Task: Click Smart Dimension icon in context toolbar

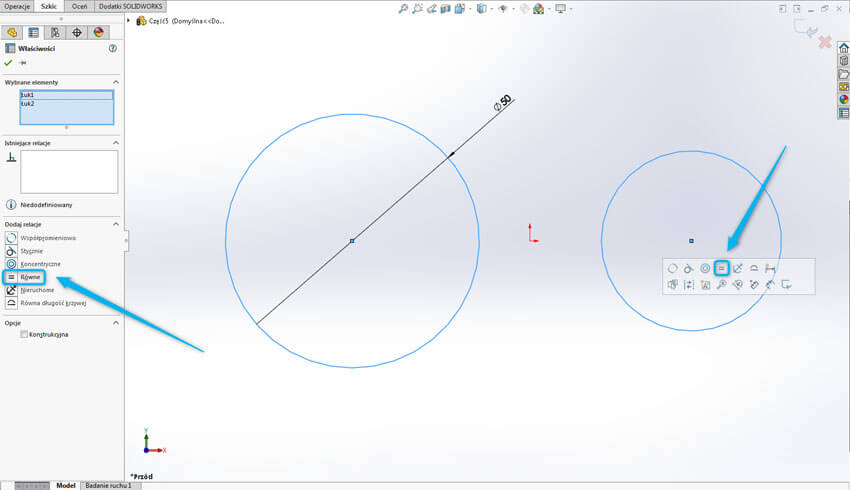Action: [770, 268]
